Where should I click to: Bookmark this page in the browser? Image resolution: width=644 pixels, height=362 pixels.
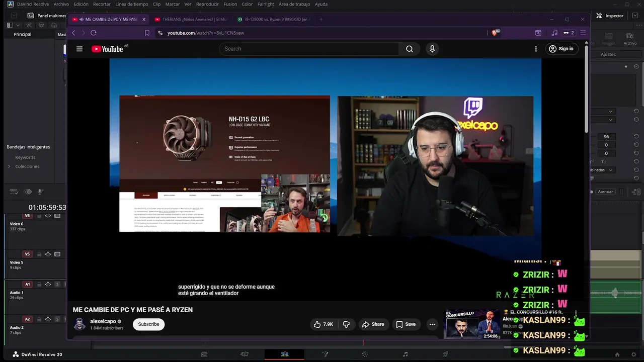[x=147, y=33]
